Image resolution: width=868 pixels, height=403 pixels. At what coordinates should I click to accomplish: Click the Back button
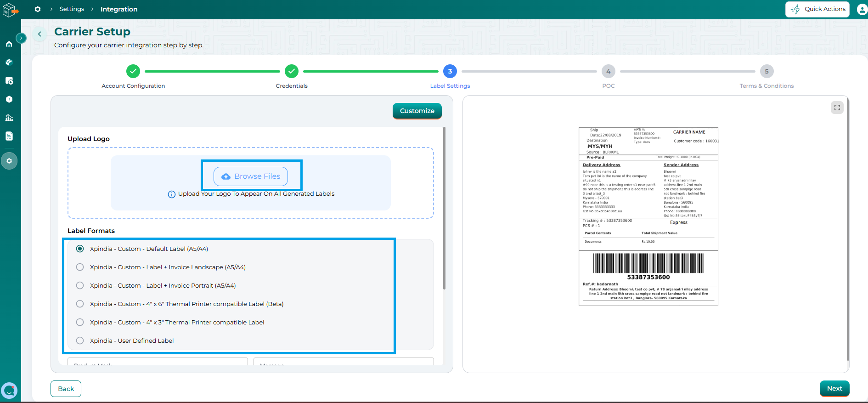(x=66, y=389)
